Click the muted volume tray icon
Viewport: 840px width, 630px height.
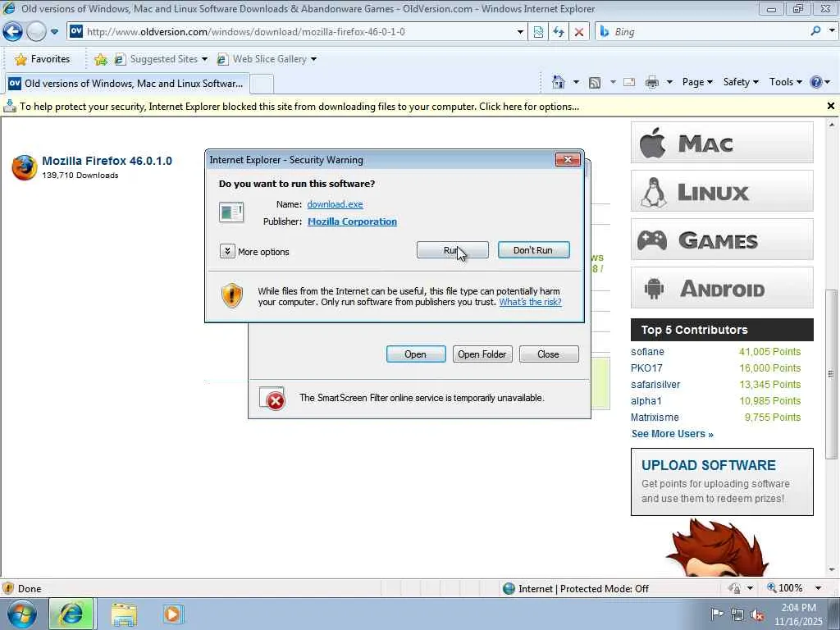(757, 615)
